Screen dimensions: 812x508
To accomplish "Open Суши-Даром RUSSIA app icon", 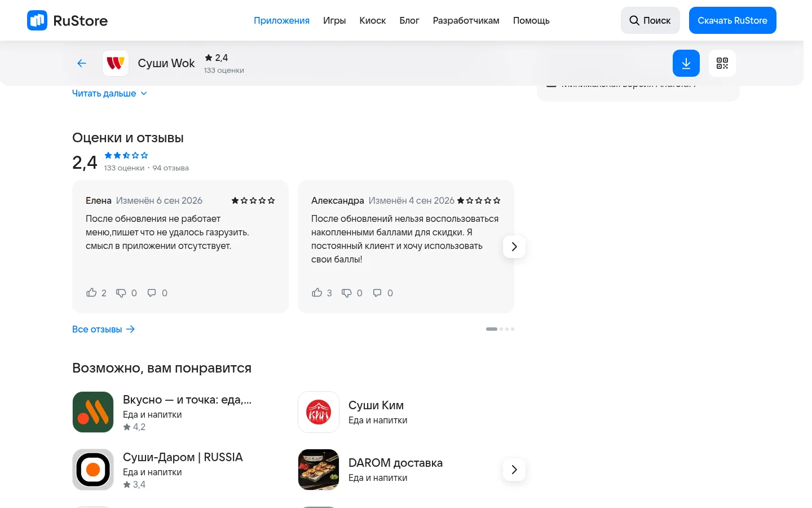I will [93, 470].
